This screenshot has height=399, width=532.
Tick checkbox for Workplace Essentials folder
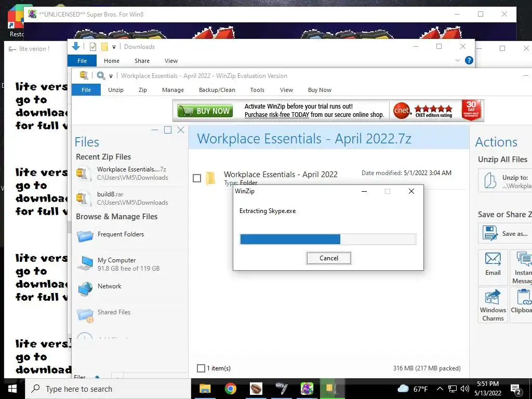pos(197,178)
